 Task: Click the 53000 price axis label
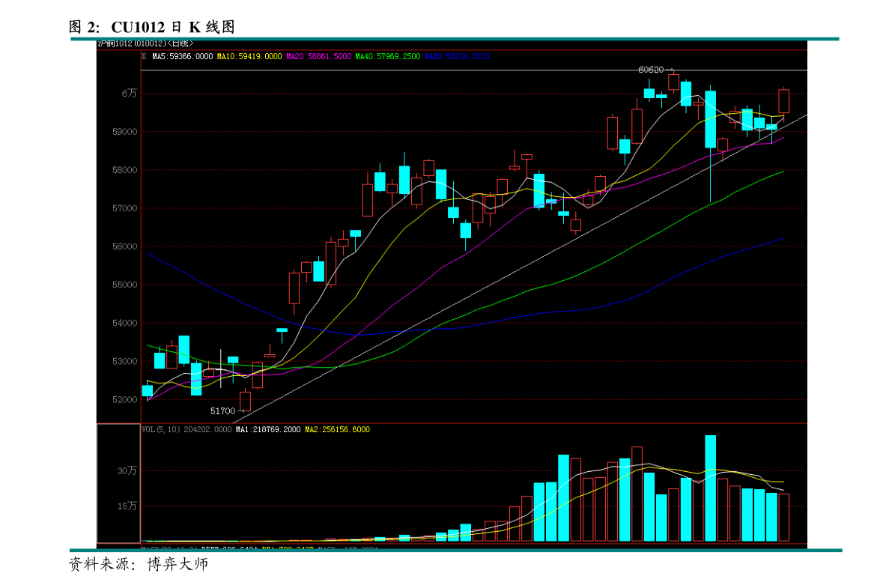(x=125, y=362)
